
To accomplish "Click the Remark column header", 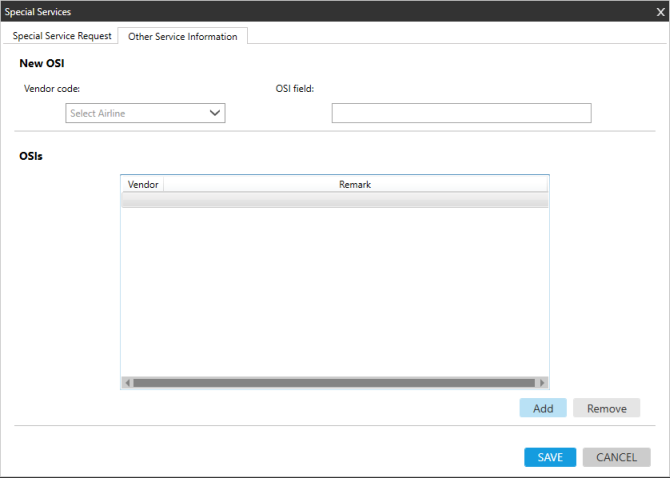I will 355,185.
